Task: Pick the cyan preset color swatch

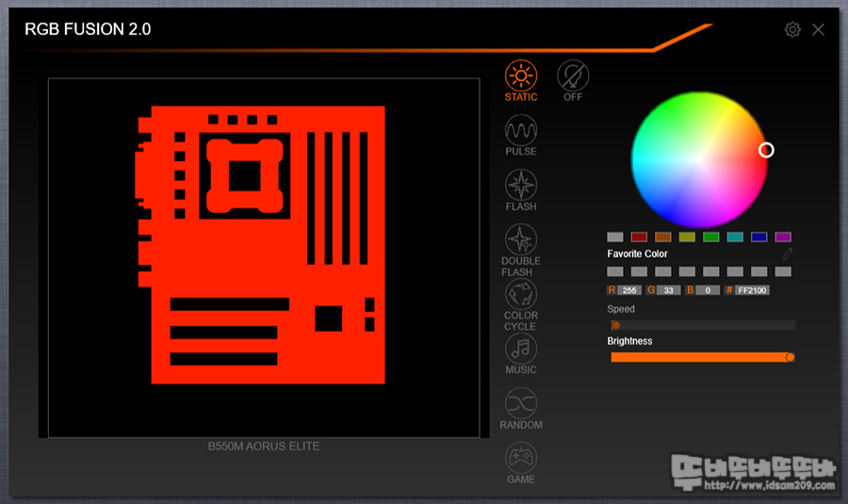Action: click(x=735, y=236)
